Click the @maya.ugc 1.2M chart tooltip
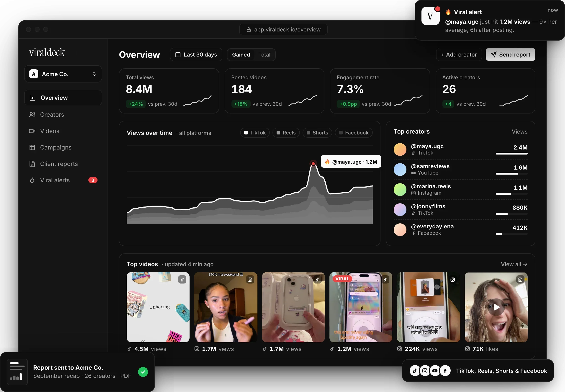The width and height of the screenshot is (565, 392). click(x=351, y=162)
